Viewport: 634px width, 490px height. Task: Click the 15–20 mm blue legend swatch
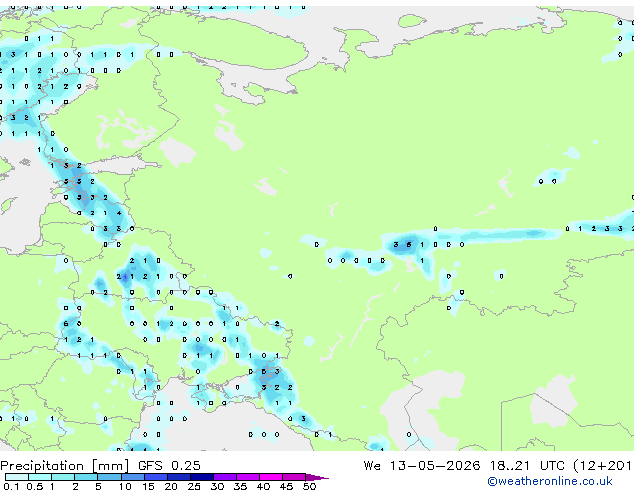pos(156,477)
